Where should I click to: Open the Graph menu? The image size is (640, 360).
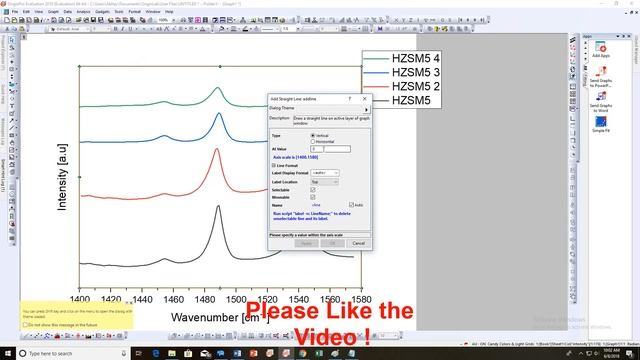pos(53,12)
